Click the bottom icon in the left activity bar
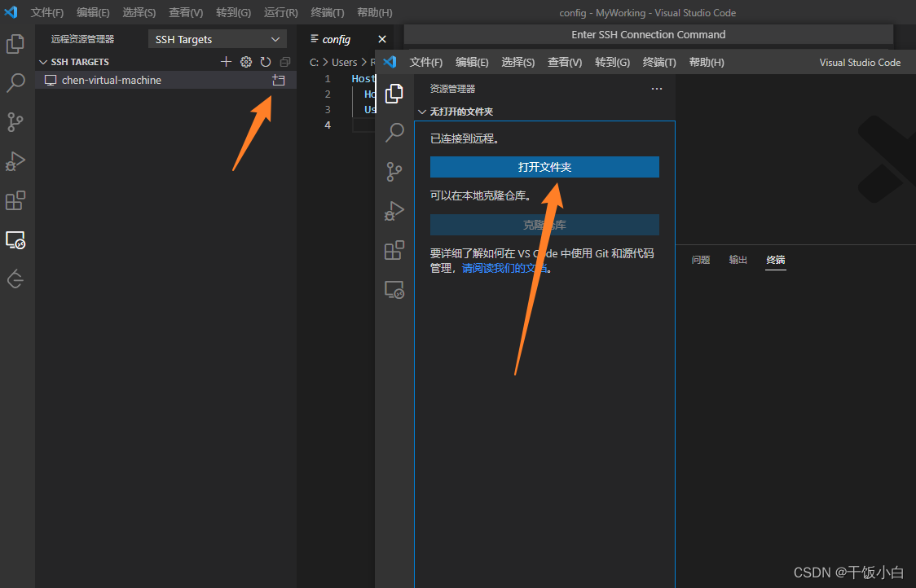 [15, 279]
